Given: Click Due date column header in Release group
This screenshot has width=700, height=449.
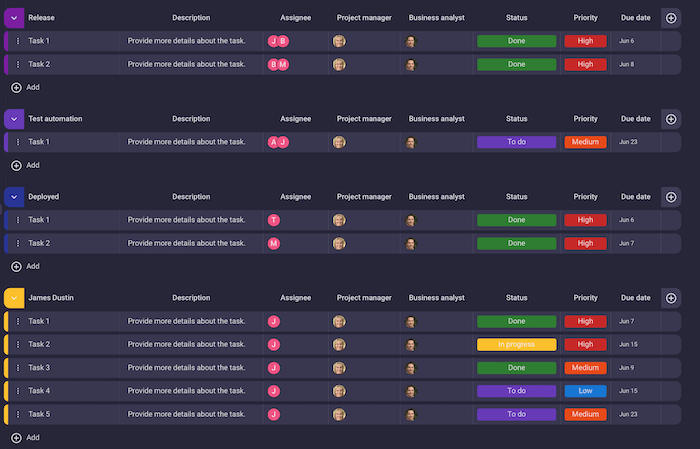Looking at the screenshot, I should [635, 18].
